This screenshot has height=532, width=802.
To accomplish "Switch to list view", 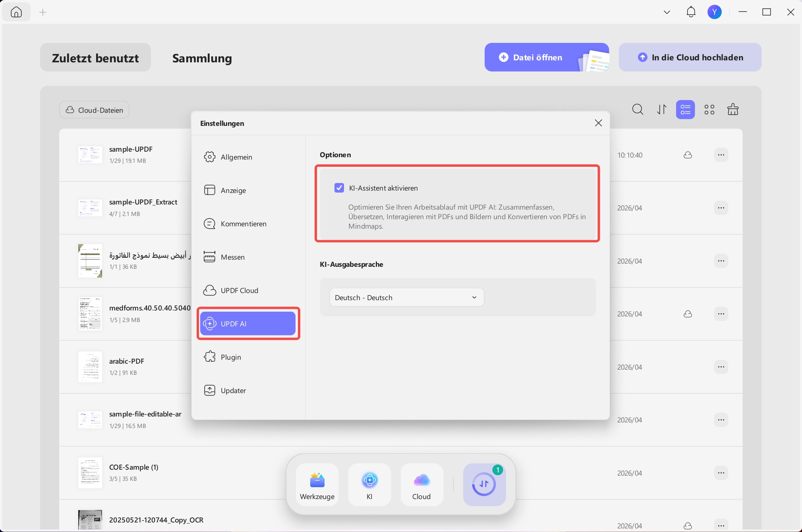I will [x=686, y=110].
